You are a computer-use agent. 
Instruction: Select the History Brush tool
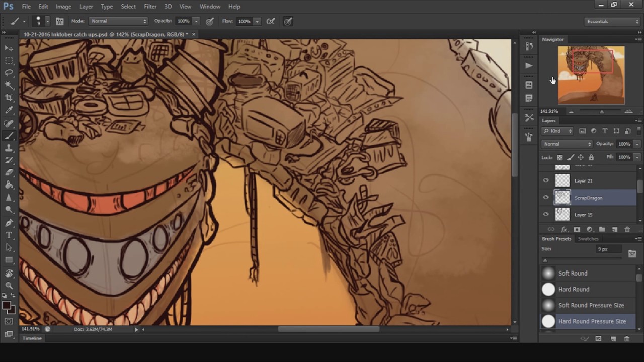(9, 160)
